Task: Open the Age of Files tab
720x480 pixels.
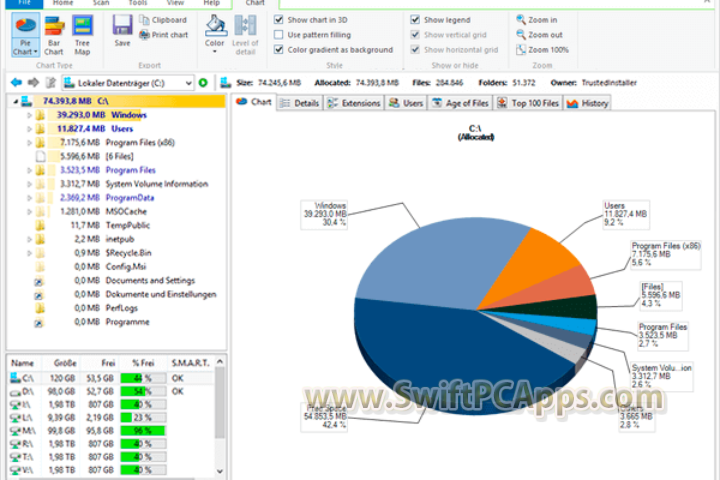Action: [460, 103]
